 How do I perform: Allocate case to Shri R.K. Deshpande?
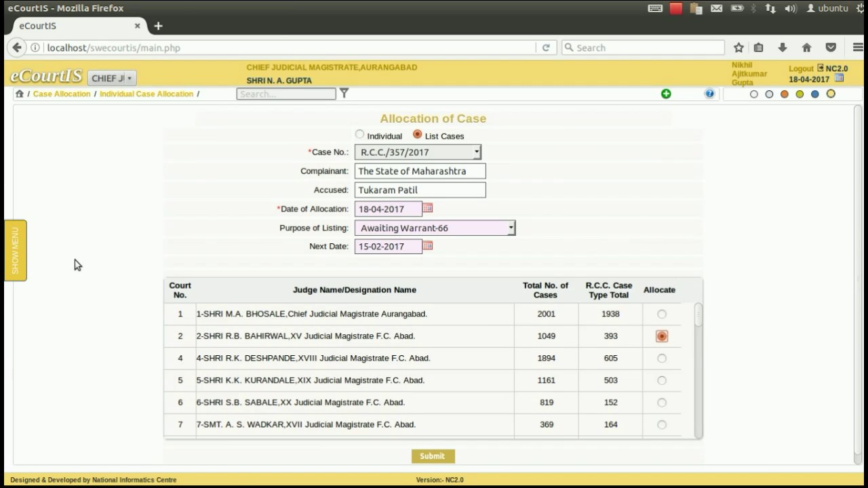(x=662, y=358)
